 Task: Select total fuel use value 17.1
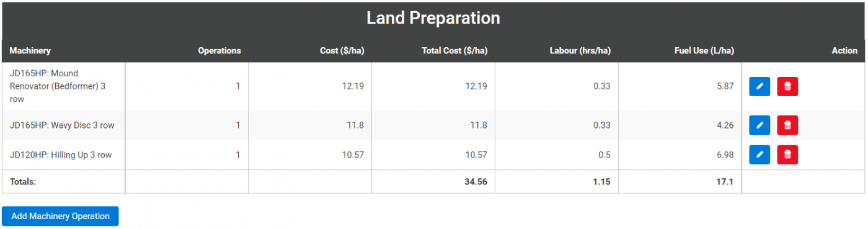tap(725, 182)
